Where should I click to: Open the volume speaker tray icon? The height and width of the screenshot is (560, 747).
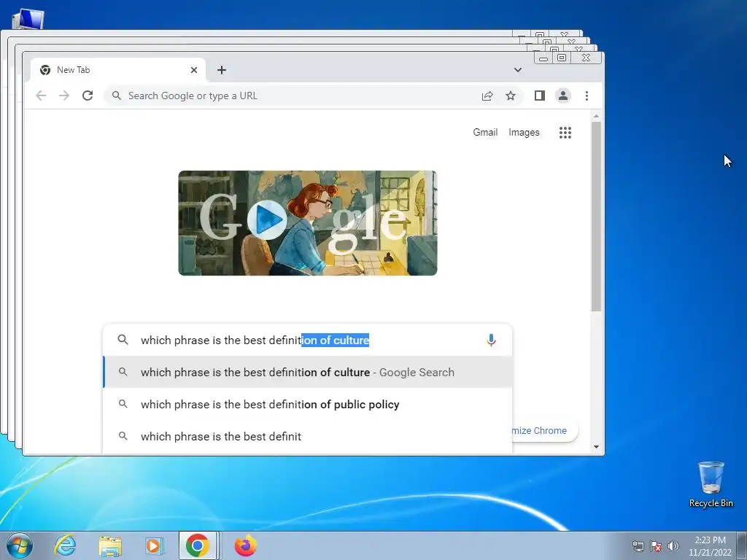673,546
